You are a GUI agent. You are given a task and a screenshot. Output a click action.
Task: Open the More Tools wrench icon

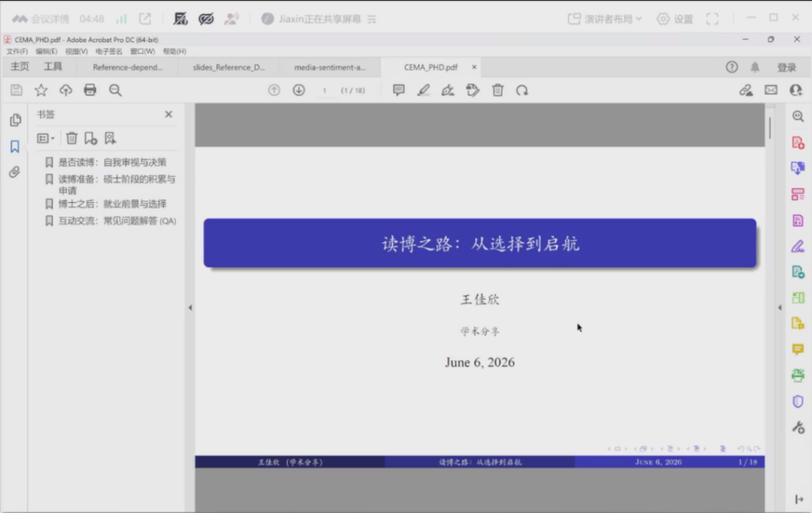798,427
